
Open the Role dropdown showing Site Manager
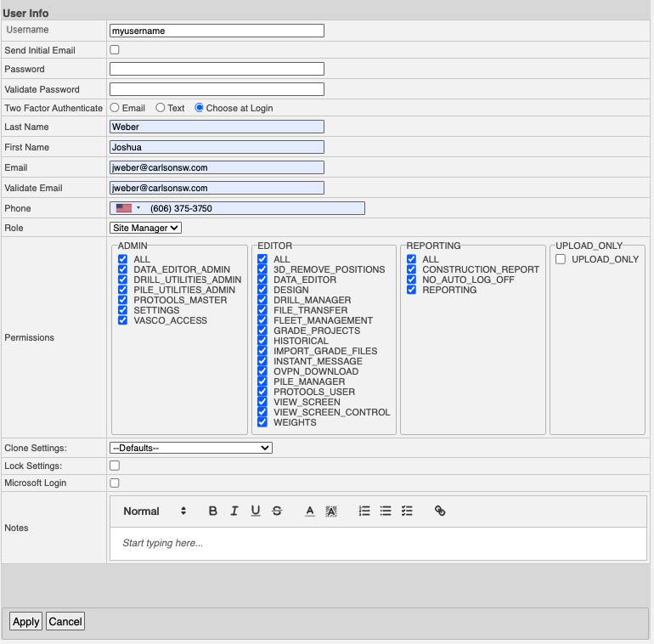pyautogui.click(x=145, y=228)
